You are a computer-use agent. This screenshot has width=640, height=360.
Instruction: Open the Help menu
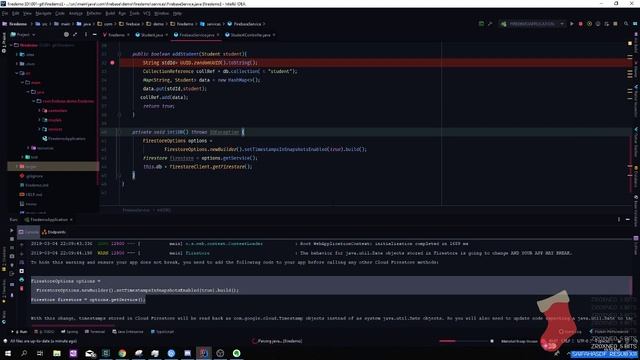point(177,13)
